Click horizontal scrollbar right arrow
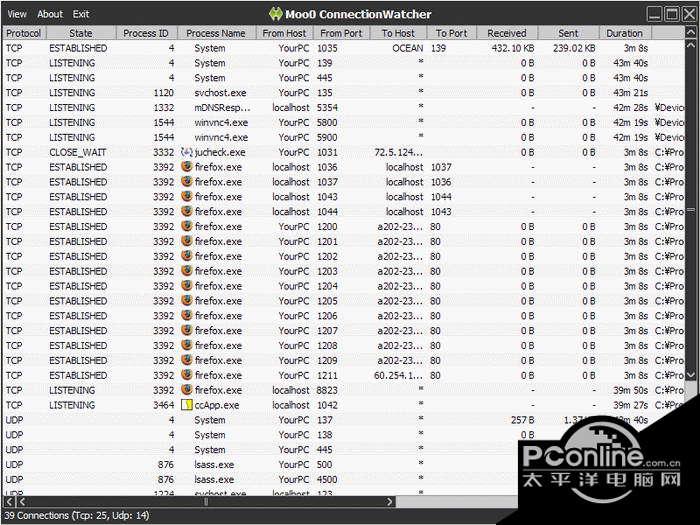Image resolution: width=700 pixels, height=525 pixels. [x=390, y=501]
